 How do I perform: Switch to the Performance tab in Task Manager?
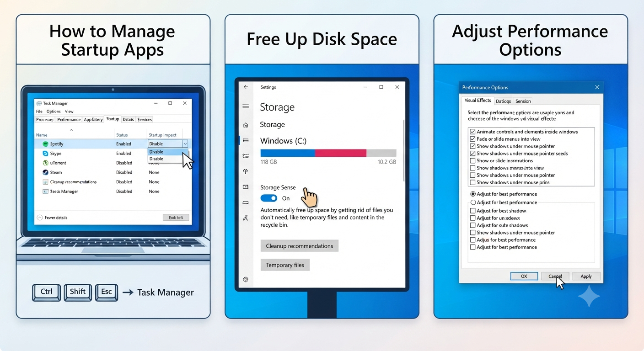[x=69, y=120]
